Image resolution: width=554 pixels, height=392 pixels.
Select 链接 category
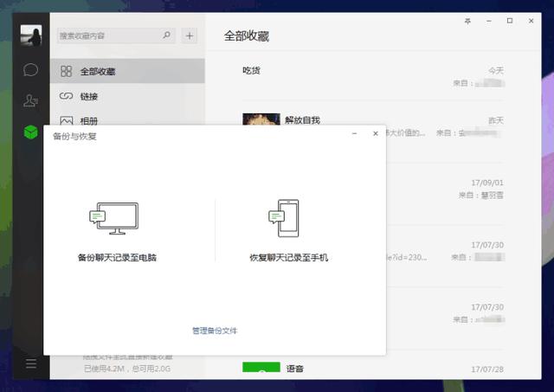point(88,96)
